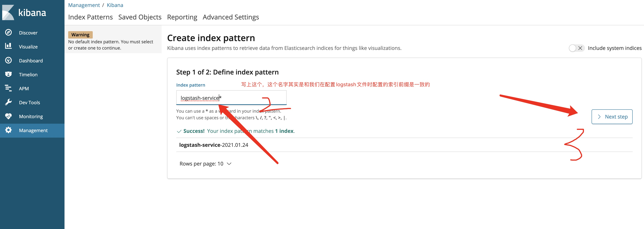Click the Success match message
Screen dimensions: 644x229
coord(236,131)
